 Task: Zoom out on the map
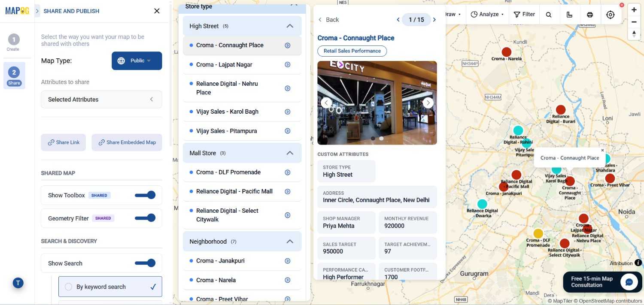coord(634,22)
